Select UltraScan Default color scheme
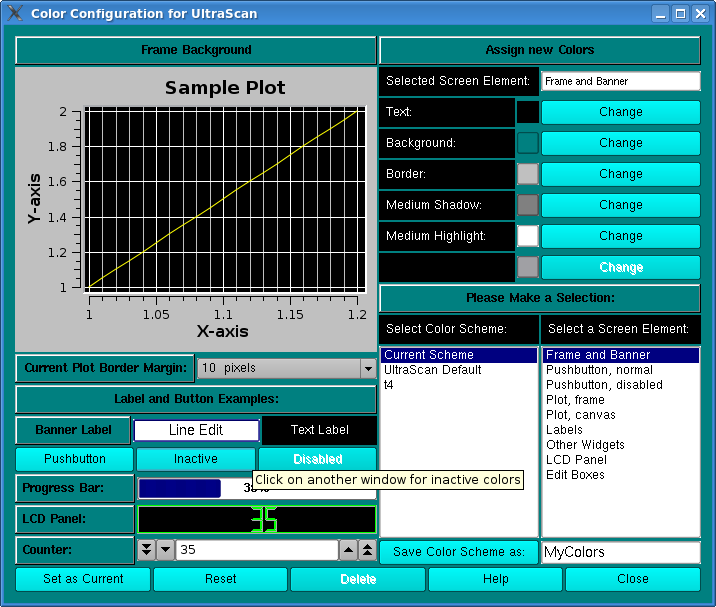The height and width of the screenshot is (607, 716). click(459, 370)
